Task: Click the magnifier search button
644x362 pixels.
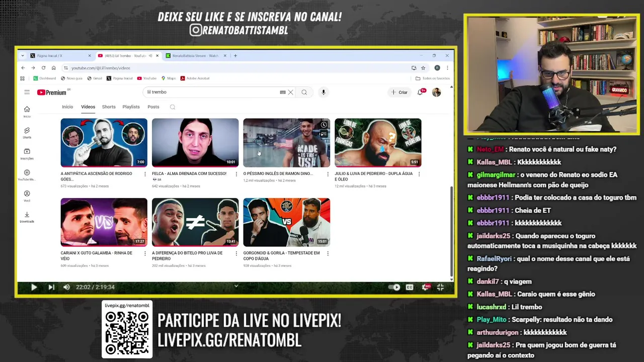Action: pyautogui.click(x=304, y=92)
